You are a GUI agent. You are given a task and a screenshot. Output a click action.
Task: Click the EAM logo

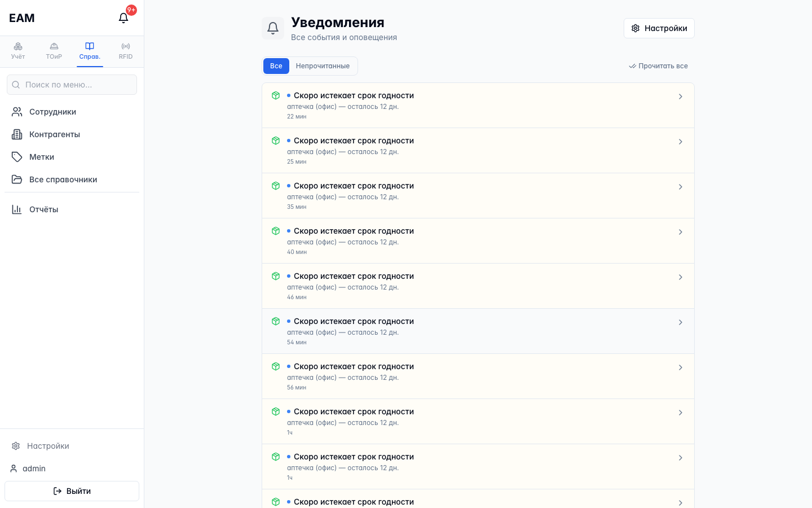[22, 18]
